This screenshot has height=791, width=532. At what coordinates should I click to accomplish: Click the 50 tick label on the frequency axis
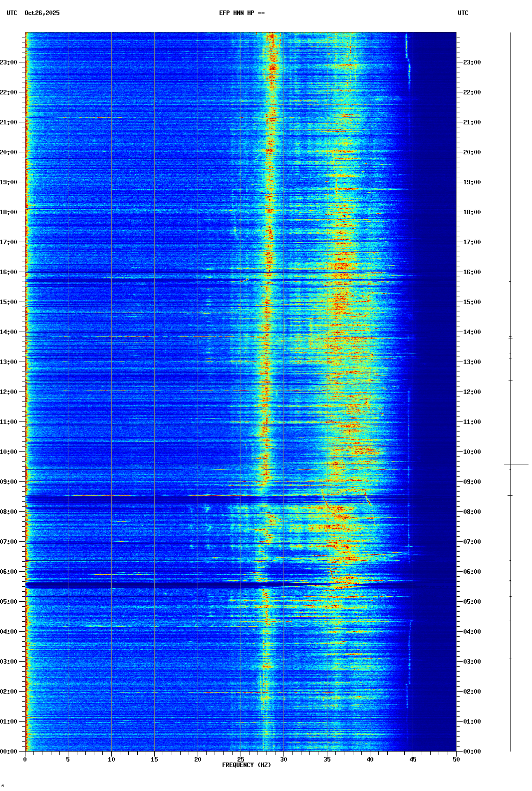(x=456, y=760)
